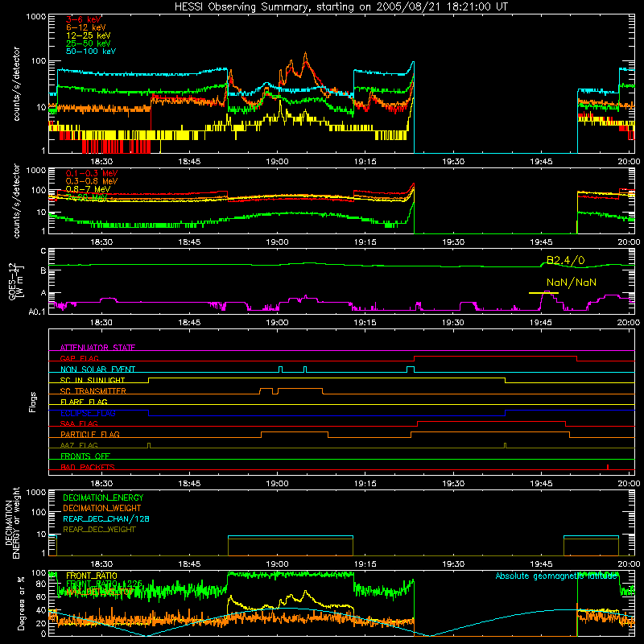The height and width of the screenshot is (644, 644).
Task: Click the HESSI Observing Summary title text
Action: coord(341,7)
